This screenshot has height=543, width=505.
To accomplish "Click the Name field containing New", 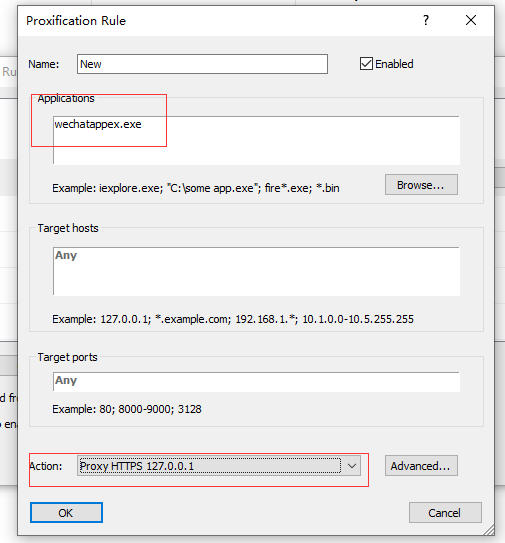I will (202, 64).
